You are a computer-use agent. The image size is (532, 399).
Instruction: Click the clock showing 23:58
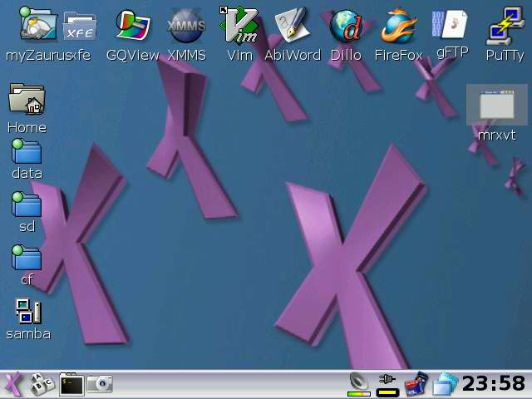point(494,383)
